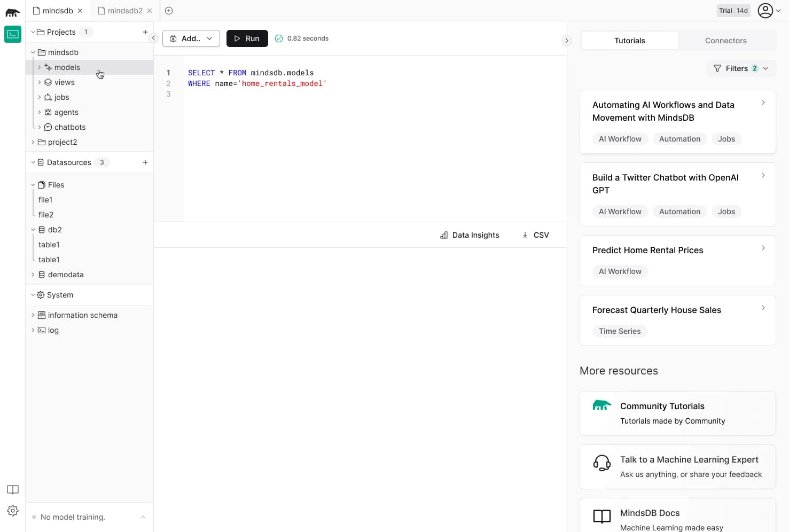Viewport: 789px width, 532px height.
Task: Collapse the right tutorials panel
Action: point(567,41)
